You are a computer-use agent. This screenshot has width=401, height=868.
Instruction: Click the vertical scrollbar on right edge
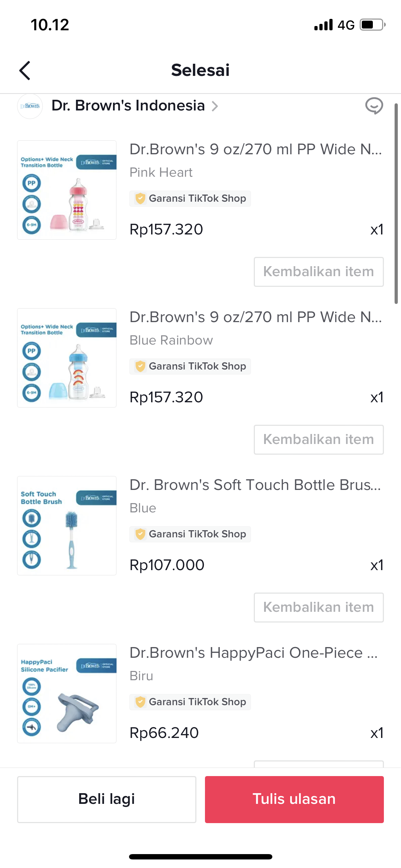396,203
